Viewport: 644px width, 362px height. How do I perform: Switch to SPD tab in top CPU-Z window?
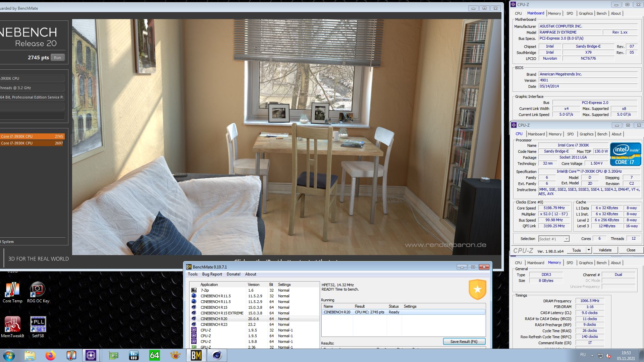click(570, 13)
